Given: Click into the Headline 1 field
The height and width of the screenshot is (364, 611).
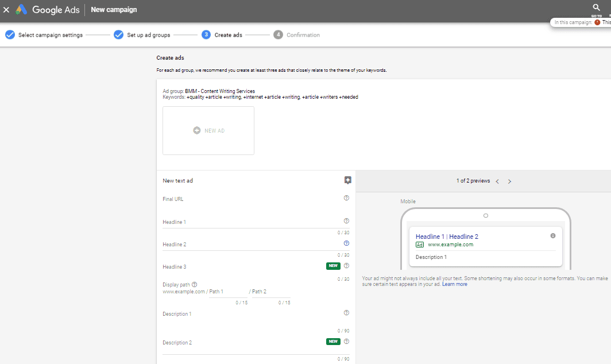Looking at the screenshot, I should [x=253, y=222].
